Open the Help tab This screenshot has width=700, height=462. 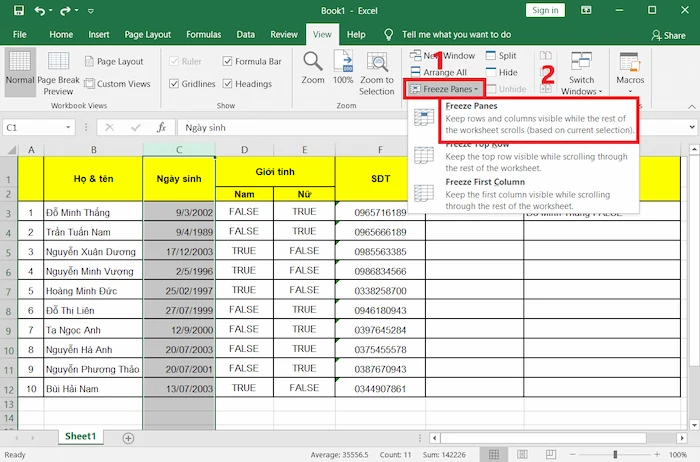click(356, 34)
